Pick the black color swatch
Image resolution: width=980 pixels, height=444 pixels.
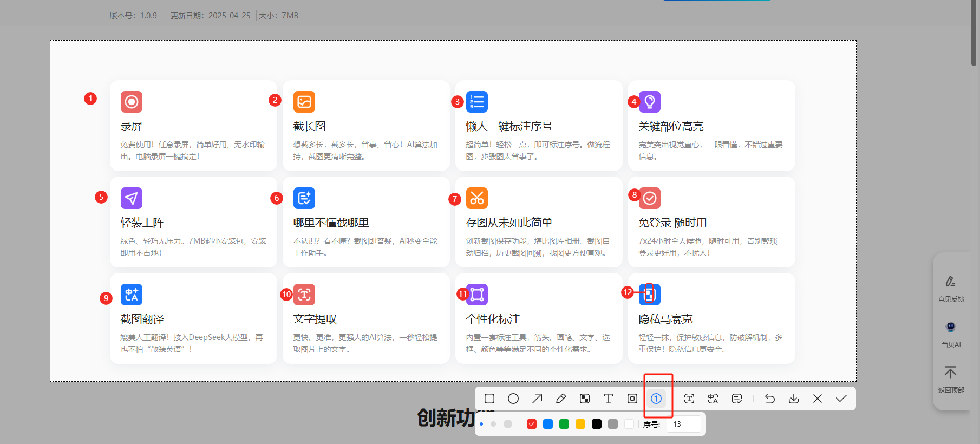(597, 424)
